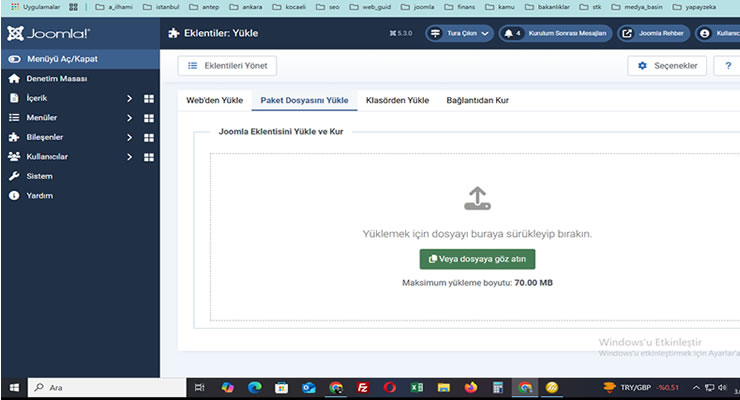Click the Eklentileri Yönet button
Screen dimensions: 740x400
pos(227,66)
